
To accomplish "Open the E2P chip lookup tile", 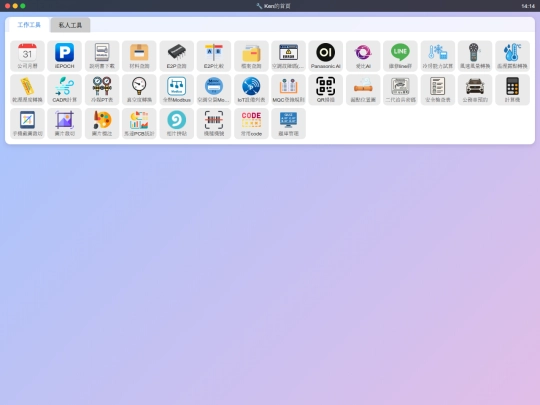I will (177, 56).
